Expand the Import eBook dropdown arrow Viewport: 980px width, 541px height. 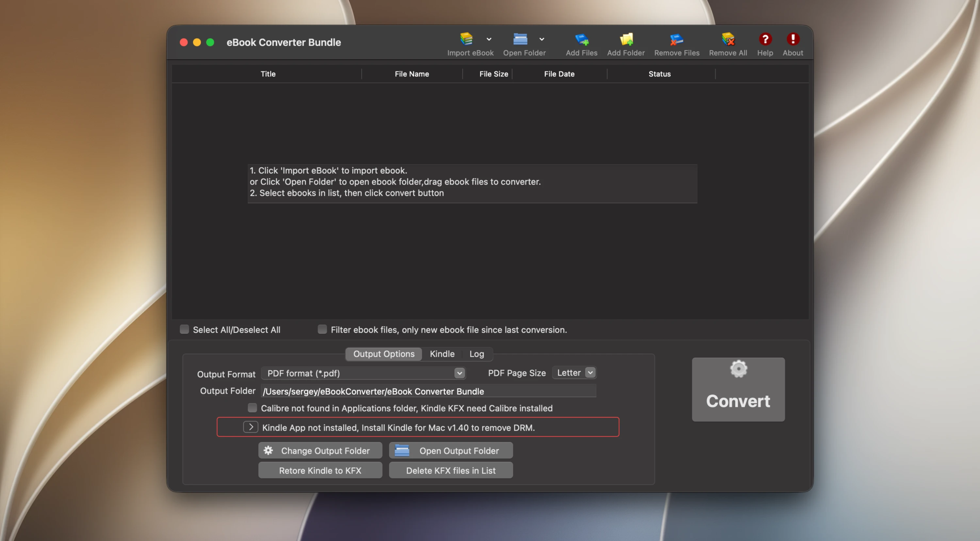489,39
